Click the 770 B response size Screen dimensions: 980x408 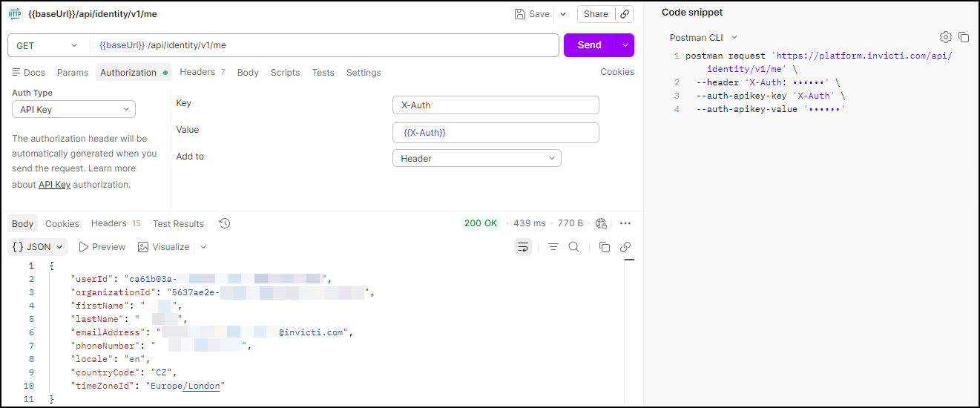tap(570, 223)
